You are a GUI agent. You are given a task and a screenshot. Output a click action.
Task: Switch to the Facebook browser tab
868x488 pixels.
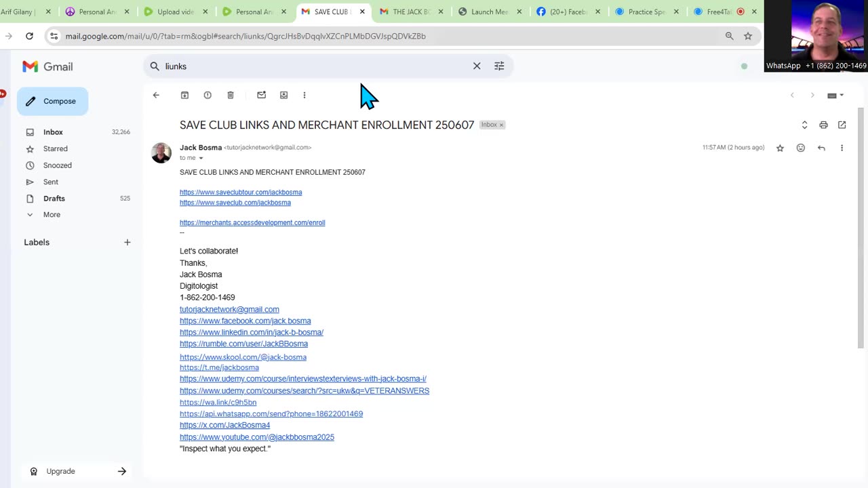pos(568,12)
